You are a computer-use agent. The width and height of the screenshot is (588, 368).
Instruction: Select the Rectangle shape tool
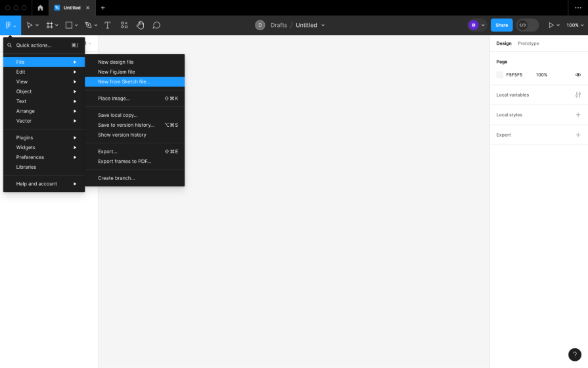click(x=68, y=25)
